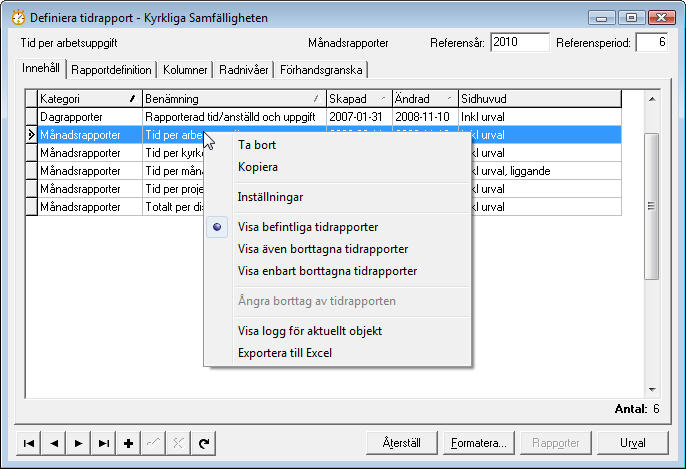686x469 pixels.
Task: Sort by Kategori column header
Action: point(90,99)
